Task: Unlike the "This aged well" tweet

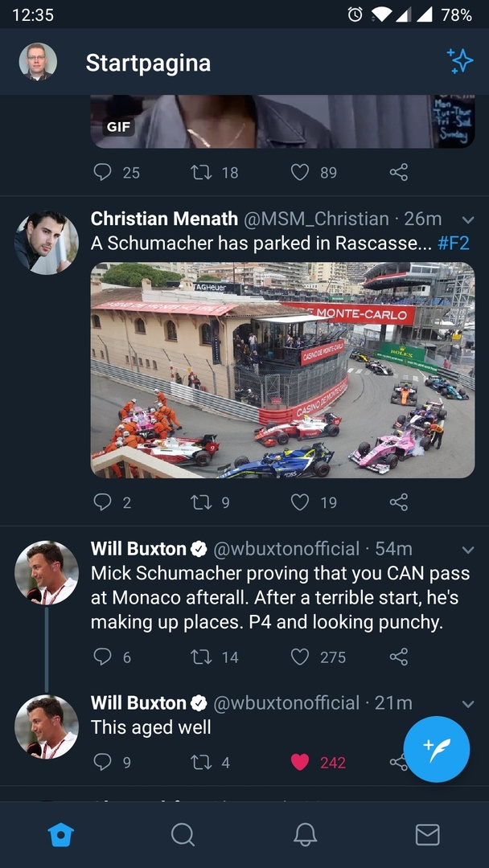Action: point(300,762)
